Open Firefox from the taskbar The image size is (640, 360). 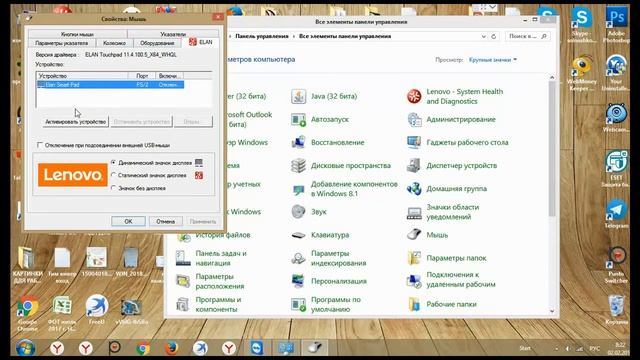click(171, 348)
